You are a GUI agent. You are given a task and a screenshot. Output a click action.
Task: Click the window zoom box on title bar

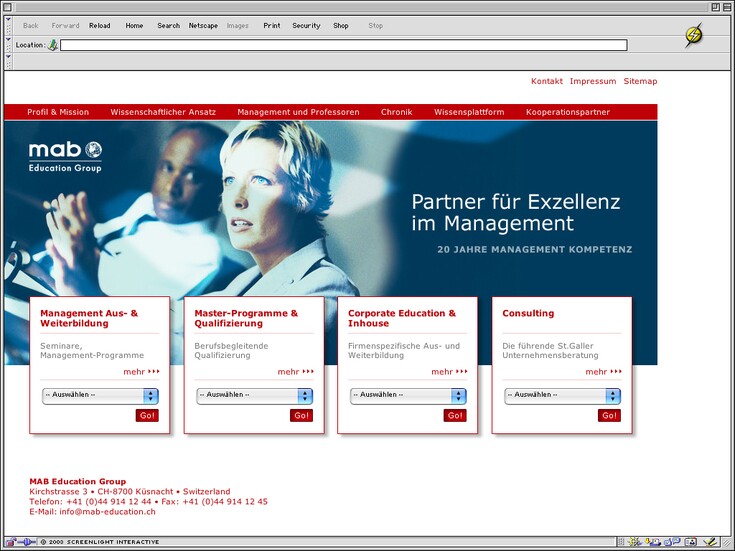point(715,7)
